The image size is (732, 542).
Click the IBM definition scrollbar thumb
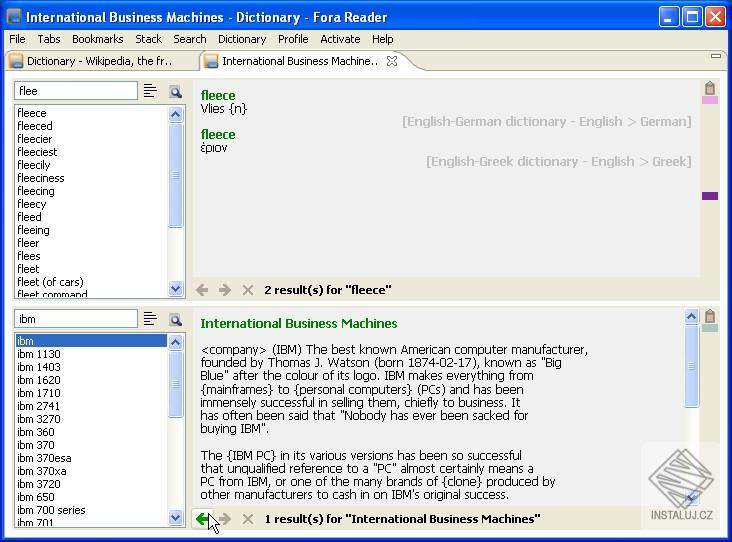point(691,366)
